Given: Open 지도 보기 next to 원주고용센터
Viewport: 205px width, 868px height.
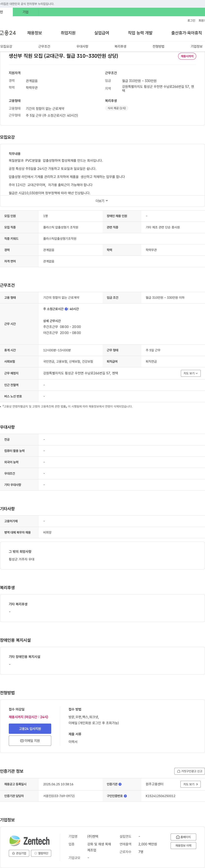Looking at the screenshot, I should 190,784.
